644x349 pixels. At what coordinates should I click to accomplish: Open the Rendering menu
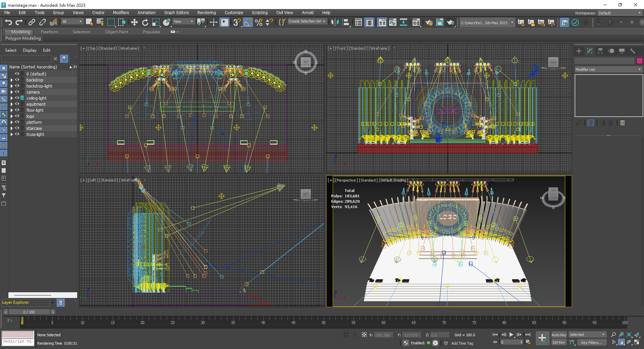[206, 13]
